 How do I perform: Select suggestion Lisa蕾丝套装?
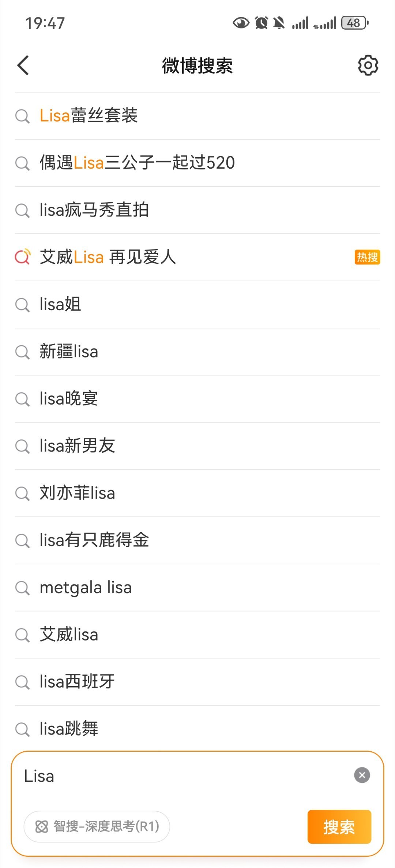[197, 116]
